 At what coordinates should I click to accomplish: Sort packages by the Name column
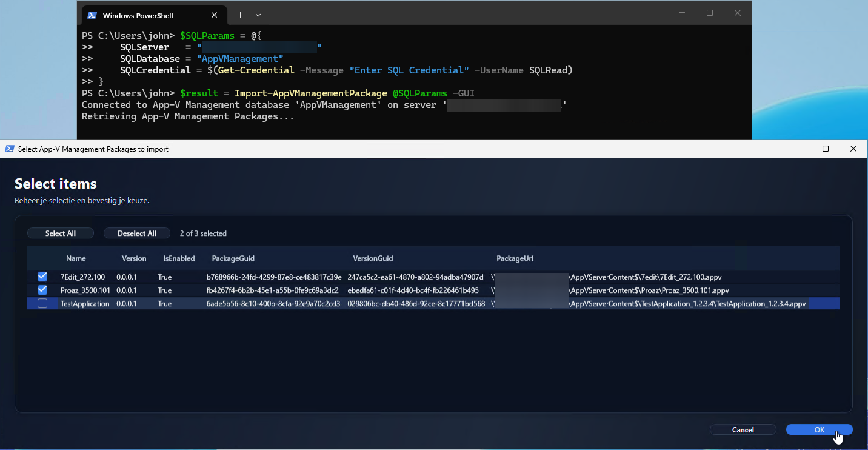click(76, 258)
